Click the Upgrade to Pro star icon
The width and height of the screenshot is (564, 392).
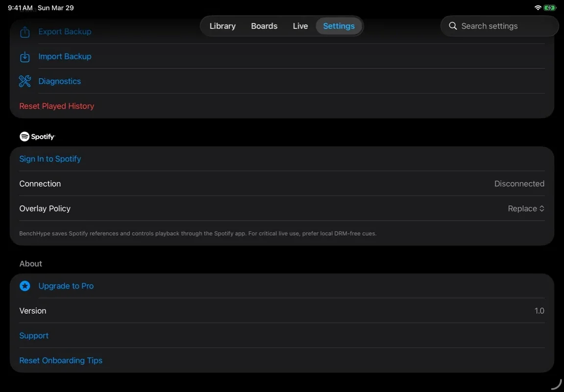coord(25,286)
